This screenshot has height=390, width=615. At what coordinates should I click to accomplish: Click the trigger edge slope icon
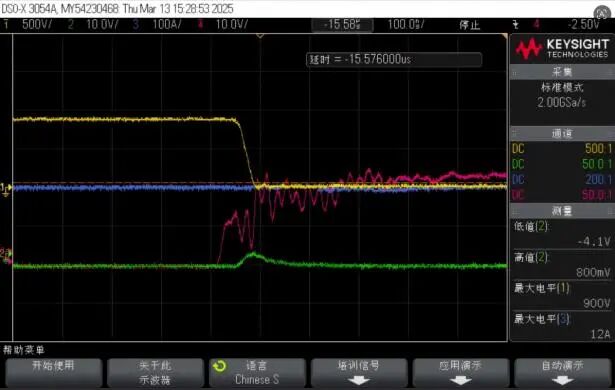(x=515, y=25)
